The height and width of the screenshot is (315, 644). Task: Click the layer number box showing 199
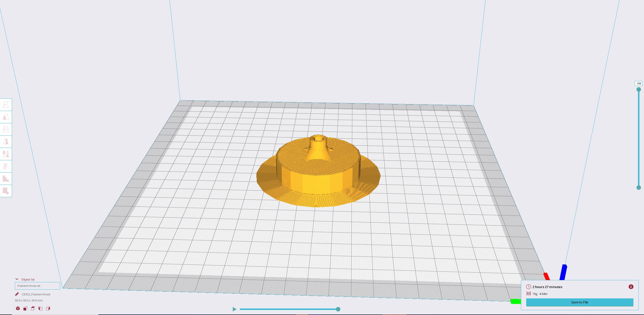[x=638, y=83]
